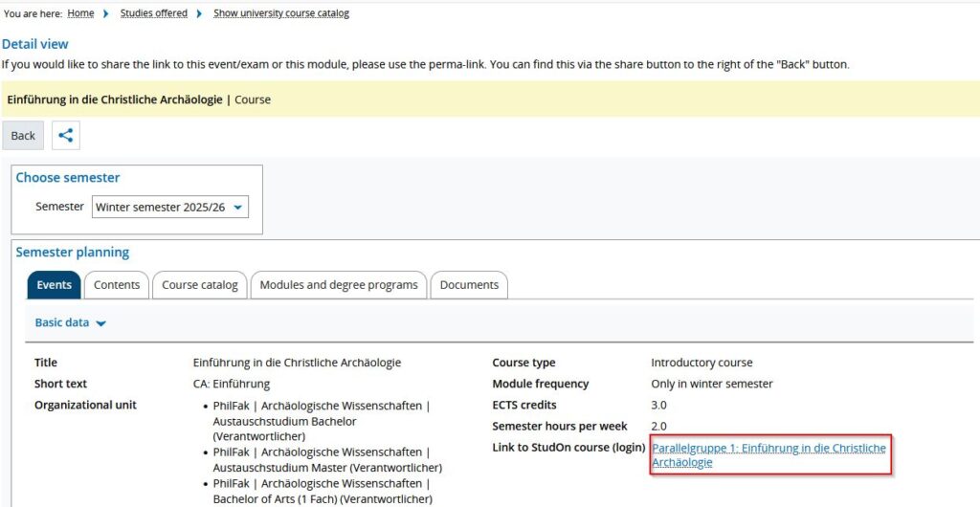Viewport: 980px width, 507px height.
Task: Switch to the Events tab
Action: [54, 285]
